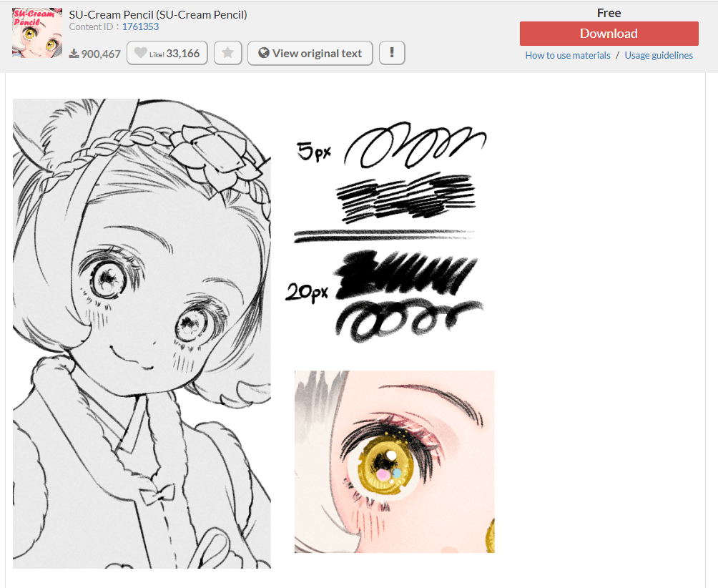718x588 pixels.
Task: Open the Usage guidelines link
Action: (659, 55)
